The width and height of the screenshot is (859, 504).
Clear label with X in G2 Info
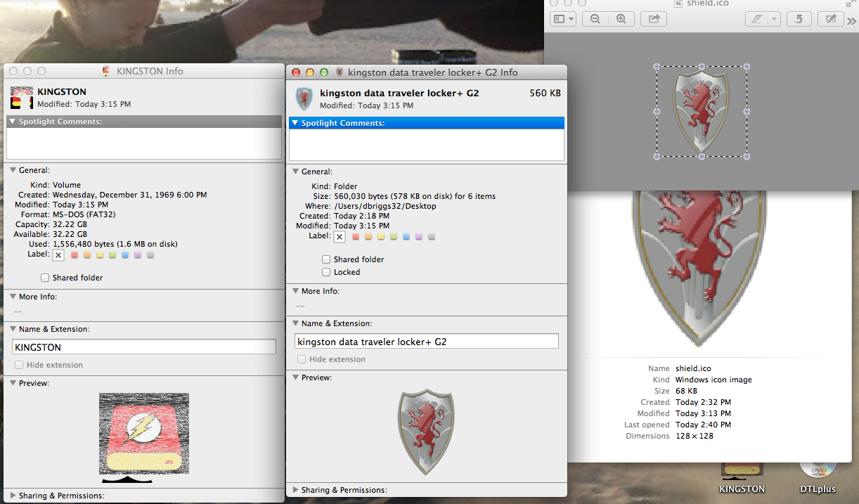click(340, 237)
